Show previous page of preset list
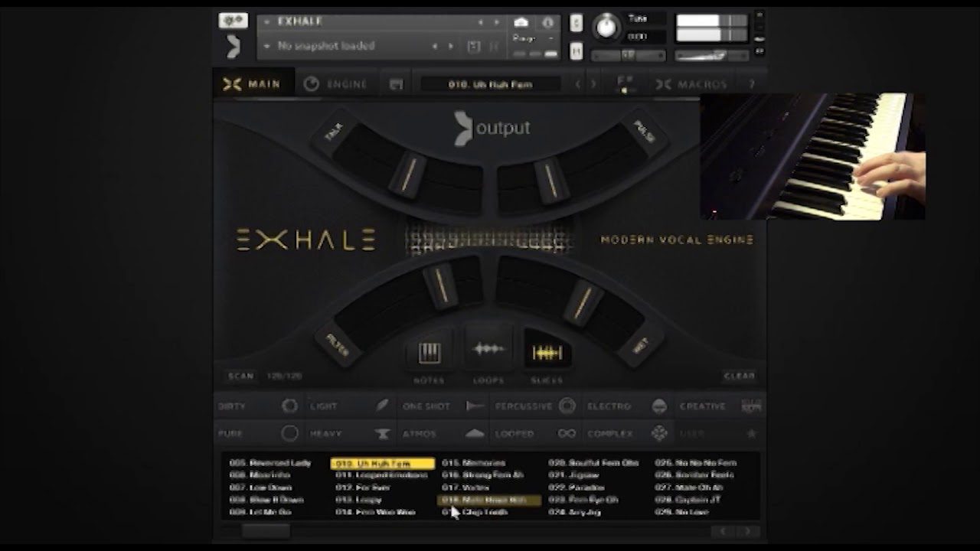Screen dimensions: 980x551 point(721,531)
